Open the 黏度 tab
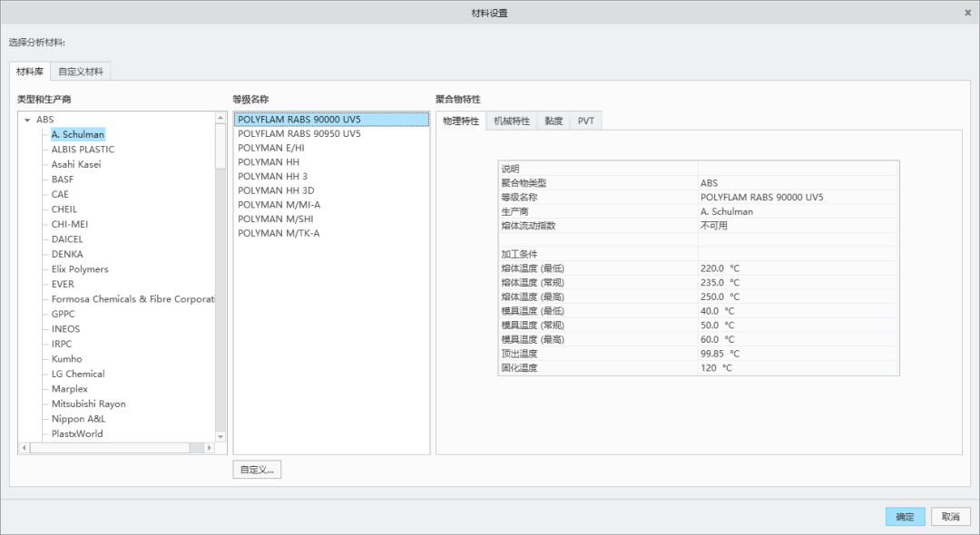The image size is (980, 535). pyautogui.click(x=554, y=122)
